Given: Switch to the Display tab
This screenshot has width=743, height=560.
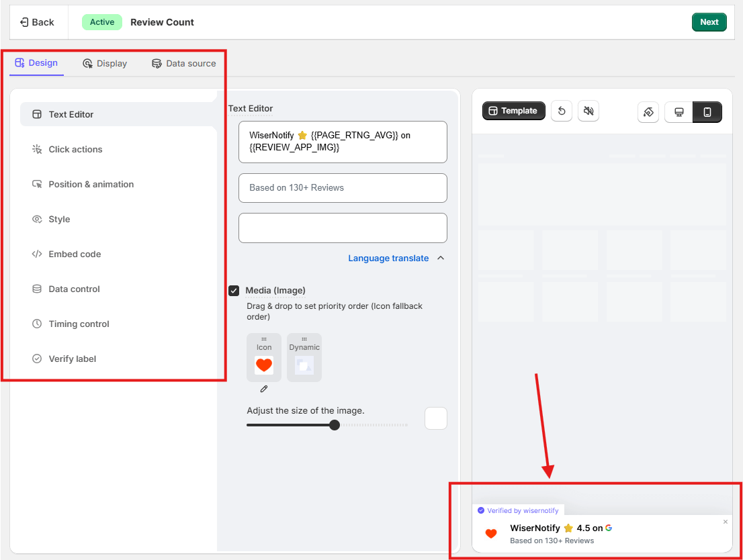Looking at the screenshot, I should (104, 63).
